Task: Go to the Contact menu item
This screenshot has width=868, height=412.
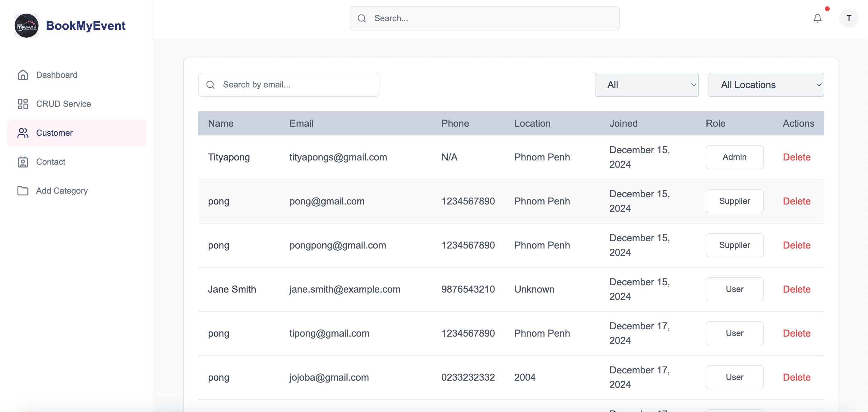Action: [51, 162]
